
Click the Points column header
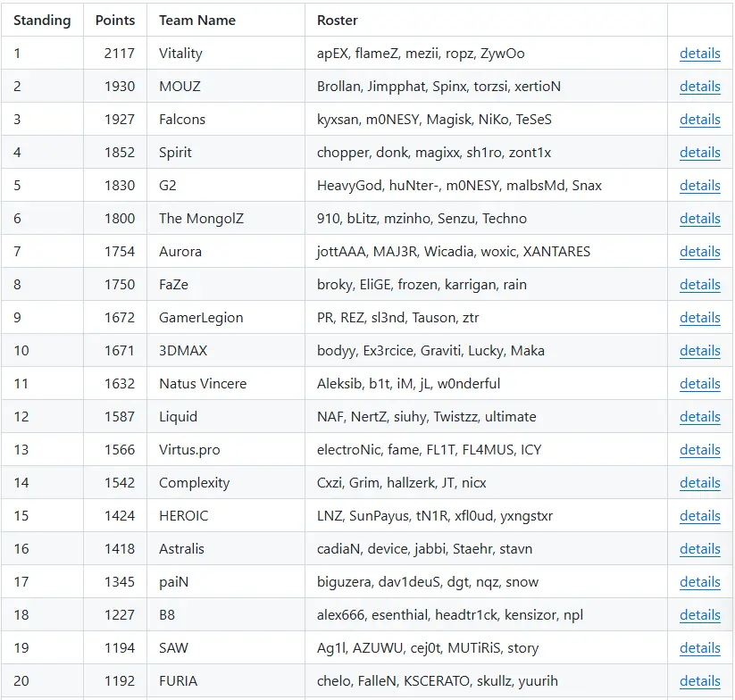(115, 21)
